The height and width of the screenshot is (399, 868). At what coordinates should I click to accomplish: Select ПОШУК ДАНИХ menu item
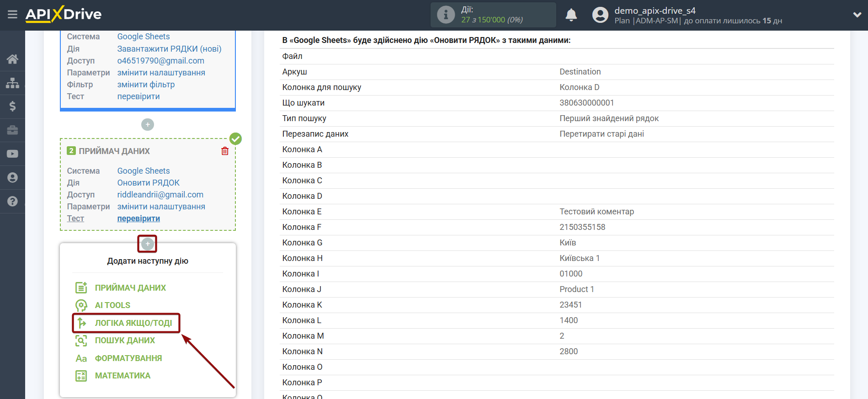click(x=125, y=340)
